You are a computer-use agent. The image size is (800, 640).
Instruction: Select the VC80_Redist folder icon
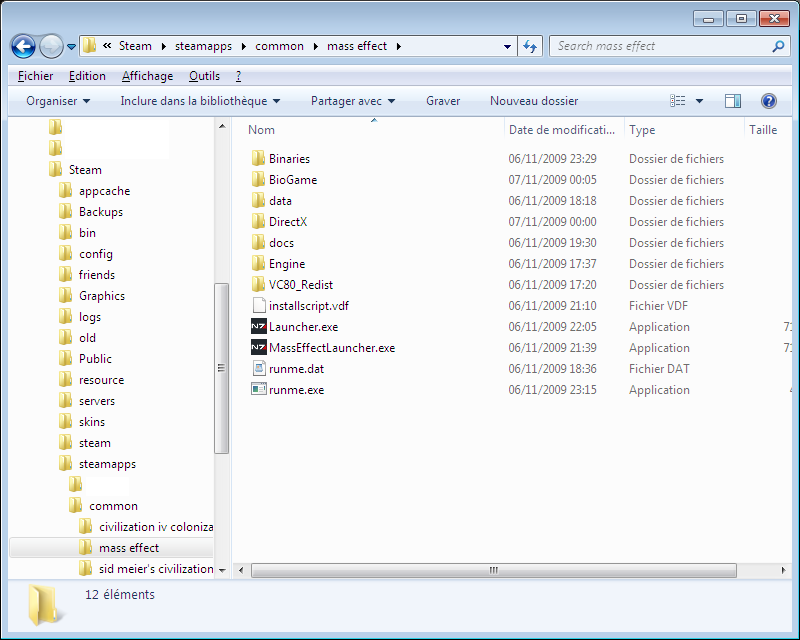click(x=258, y=284)
